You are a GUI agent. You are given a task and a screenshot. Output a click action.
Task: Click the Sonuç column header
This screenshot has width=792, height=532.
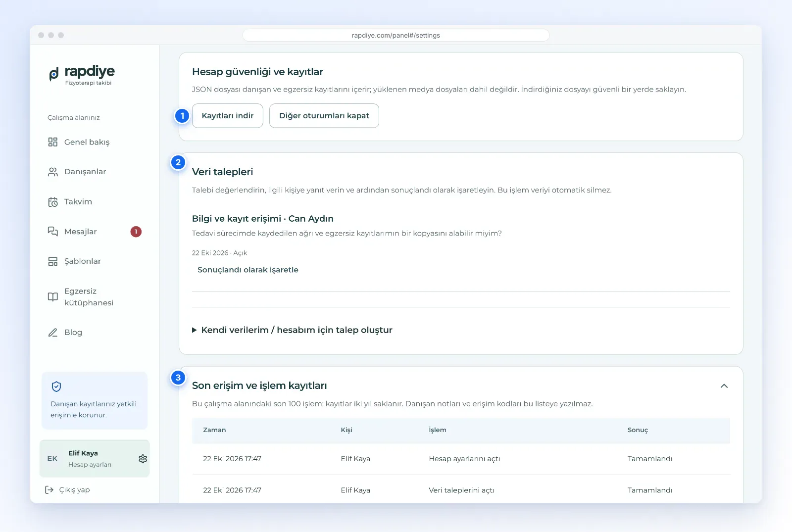point(638,430)
